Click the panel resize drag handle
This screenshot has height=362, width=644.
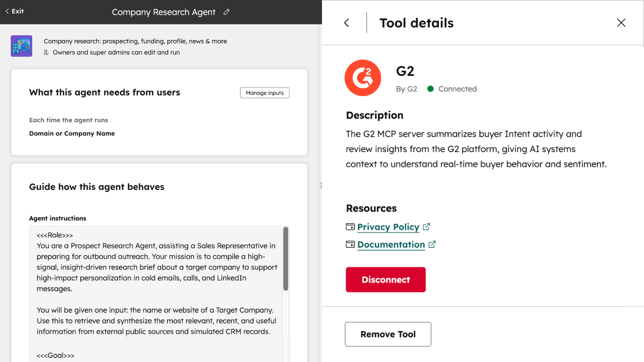click(321, 185)
